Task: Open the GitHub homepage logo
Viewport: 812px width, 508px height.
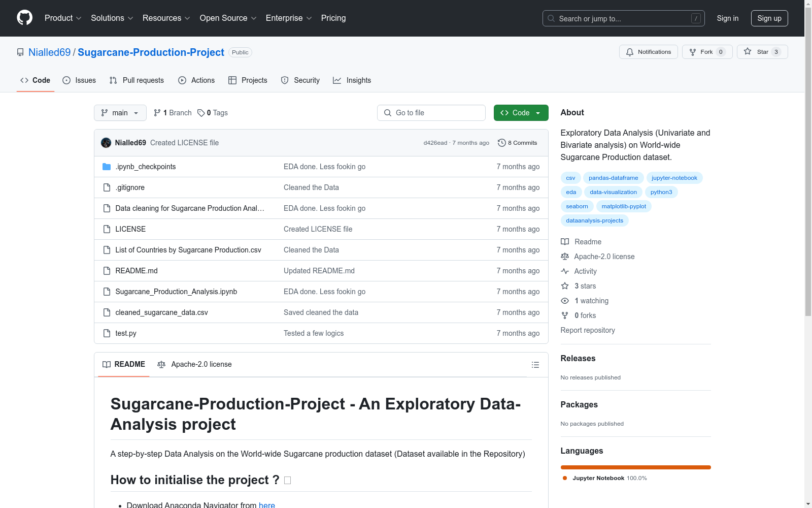Action: (24, 18)
